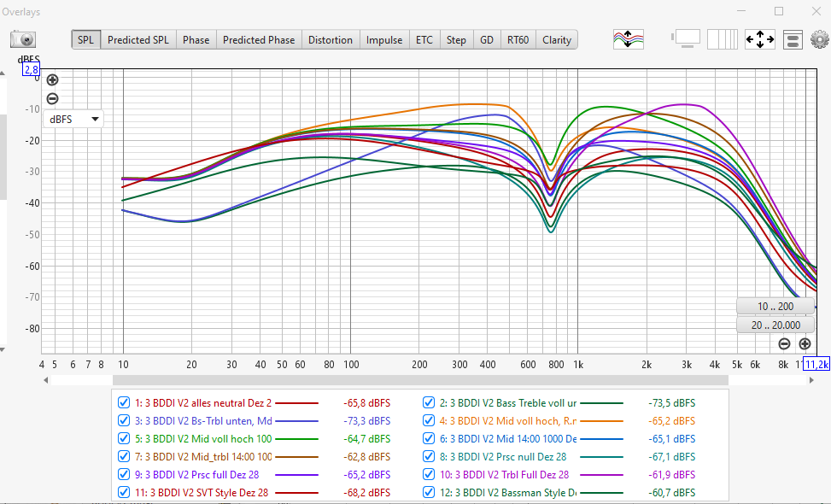Click the horizontal scrollbar below the graph
Image resolution: width=831 pixels, height=504 pixels.
coord(418,380)
